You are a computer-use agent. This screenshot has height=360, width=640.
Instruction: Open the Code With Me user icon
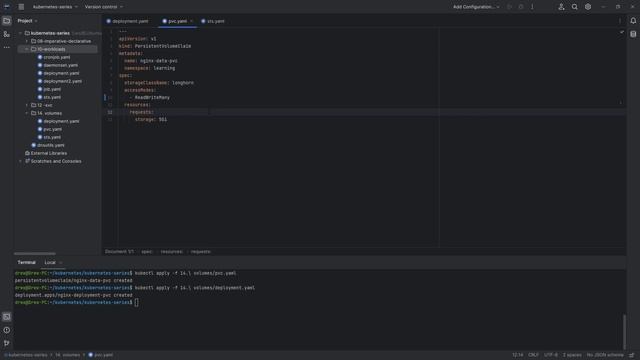[561, 7]
